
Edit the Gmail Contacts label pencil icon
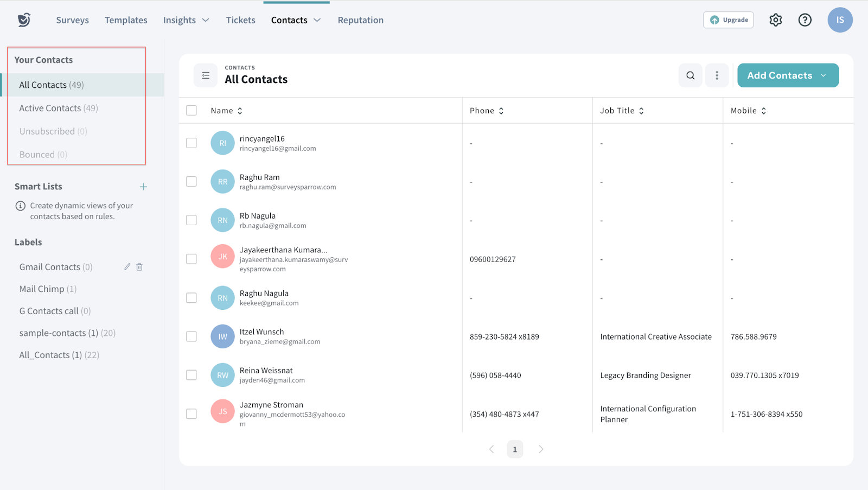(127, 266)
